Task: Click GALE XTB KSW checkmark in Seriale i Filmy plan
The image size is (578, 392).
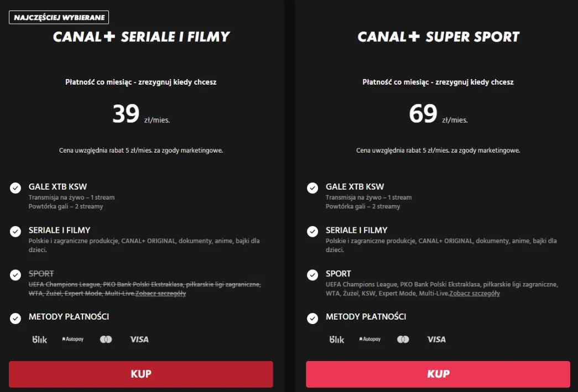Action: (15, 188)
